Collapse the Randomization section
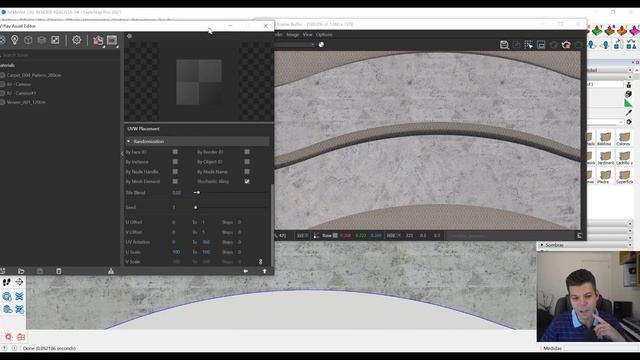The height and width of the screenshot is (360, 640). [129, 141]
